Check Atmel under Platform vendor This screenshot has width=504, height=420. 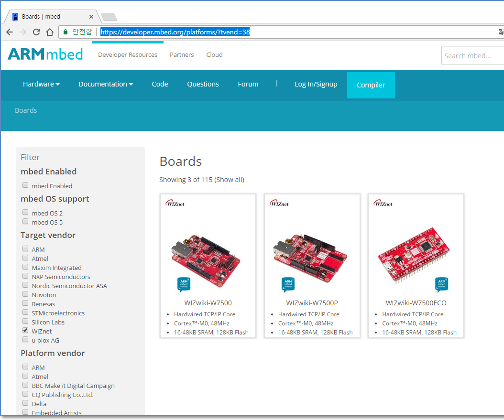coord(25,376)
